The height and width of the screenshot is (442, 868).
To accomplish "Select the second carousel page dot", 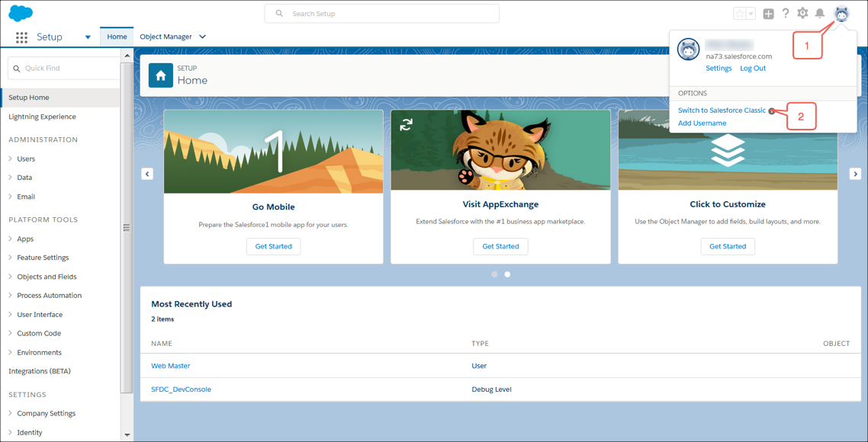I will pos(507,274).
